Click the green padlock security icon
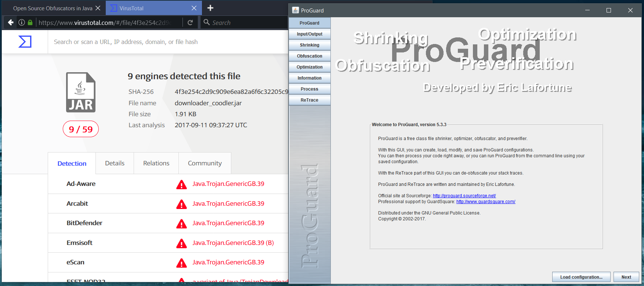 (30, 22)
